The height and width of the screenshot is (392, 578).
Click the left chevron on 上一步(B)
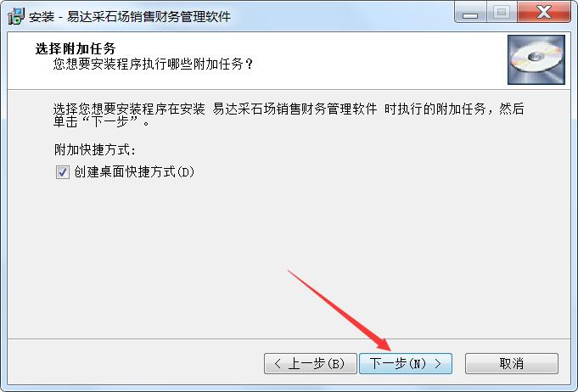pyautogui.click(x=278, y=364)
